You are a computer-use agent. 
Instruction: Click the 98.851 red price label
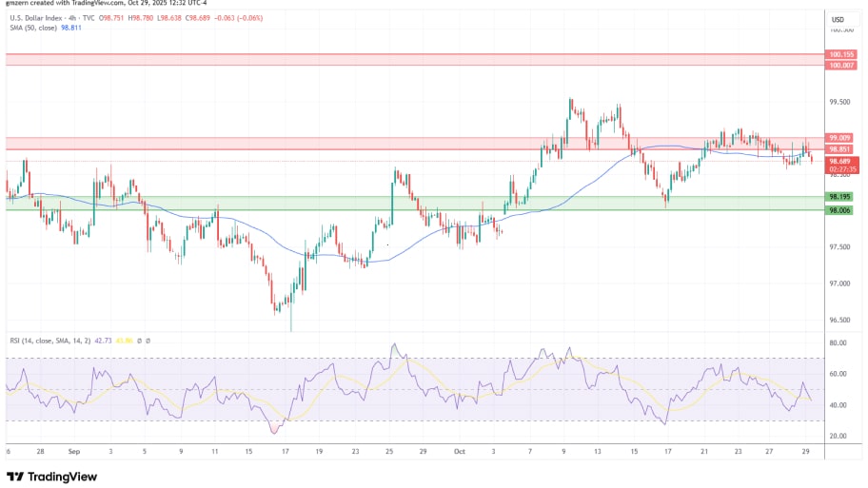(840, 148)
